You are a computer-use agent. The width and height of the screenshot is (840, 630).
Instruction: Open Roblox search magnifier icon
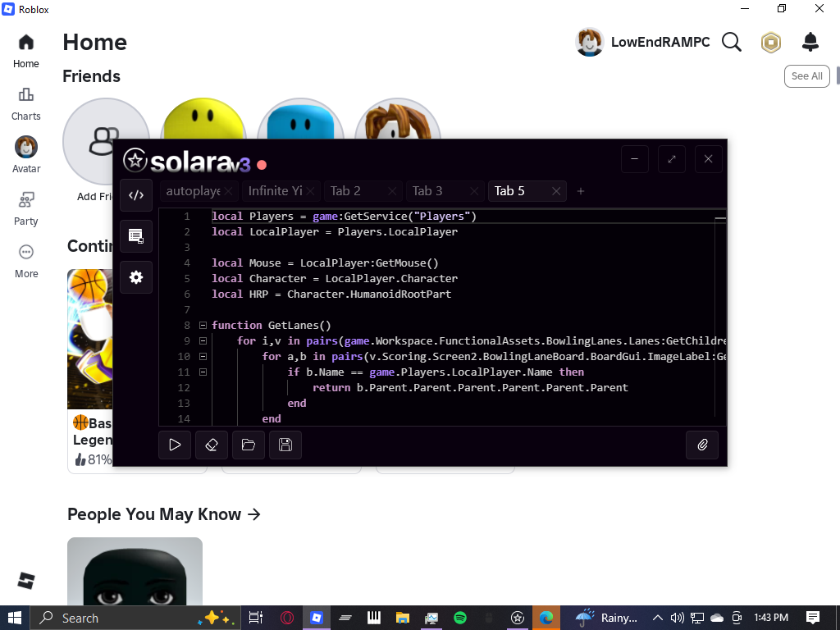coord(731,42)
